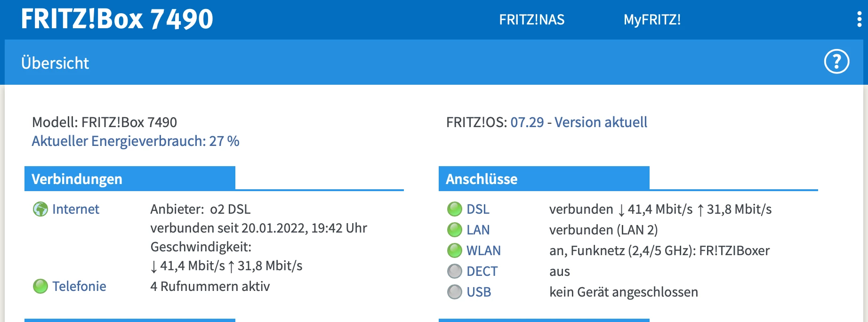Click the green LAN status indicator
This screenshot has width=868, height=322.
pos(454,230)
